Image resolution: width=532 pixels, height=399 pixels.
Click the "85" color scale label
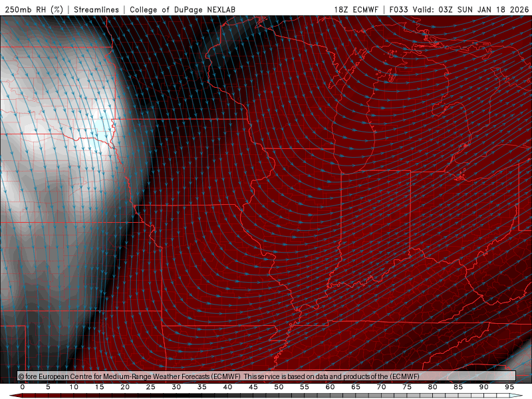pyautogui.click(x=458, y=387)
